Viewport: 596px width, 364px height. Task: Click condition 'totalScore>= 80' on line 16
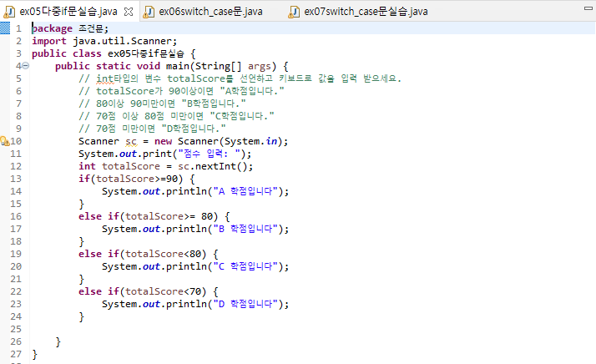(x=169, y=216)
